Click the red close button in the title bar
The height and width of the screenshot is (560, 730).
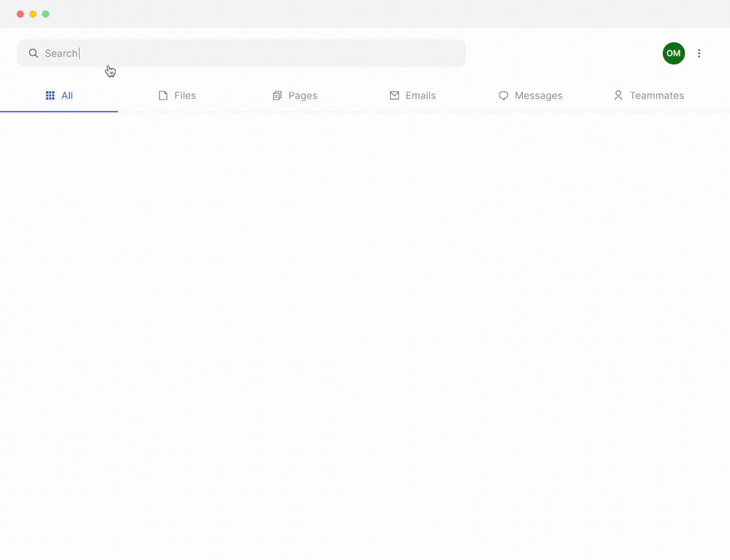[20, 13]
